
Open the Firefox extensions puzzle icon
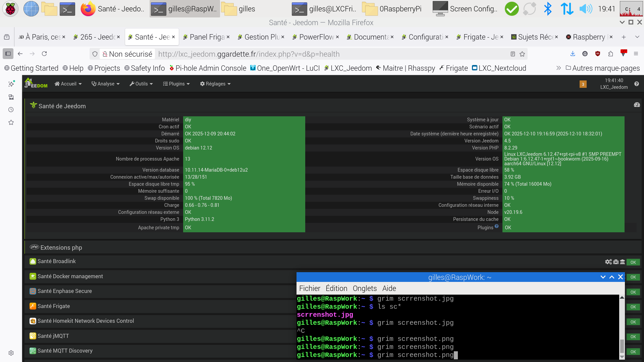coord(610,54)
